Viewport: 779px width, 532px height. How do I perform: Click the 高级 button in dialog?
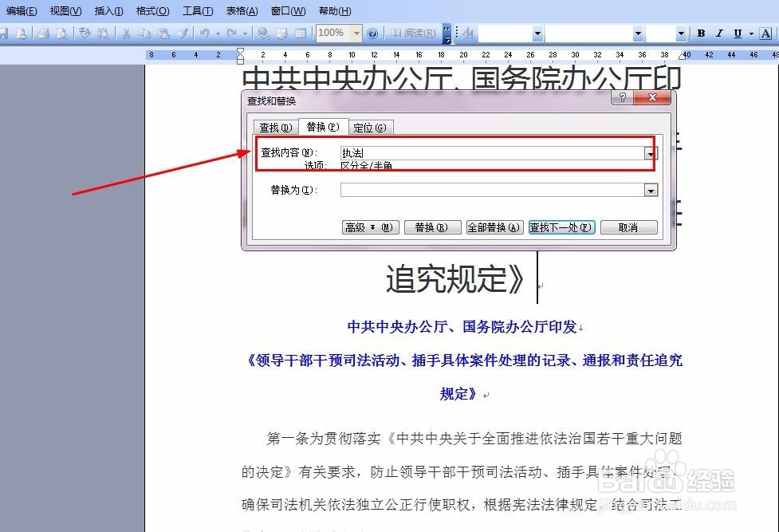(369, 227)
